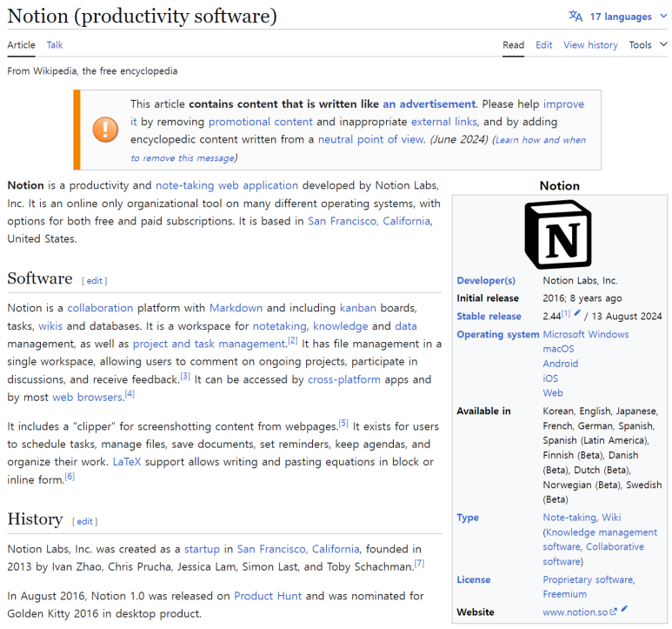Screen dimensions: 672x629
Task: Click the language translation icon
Action: point(576,17)
